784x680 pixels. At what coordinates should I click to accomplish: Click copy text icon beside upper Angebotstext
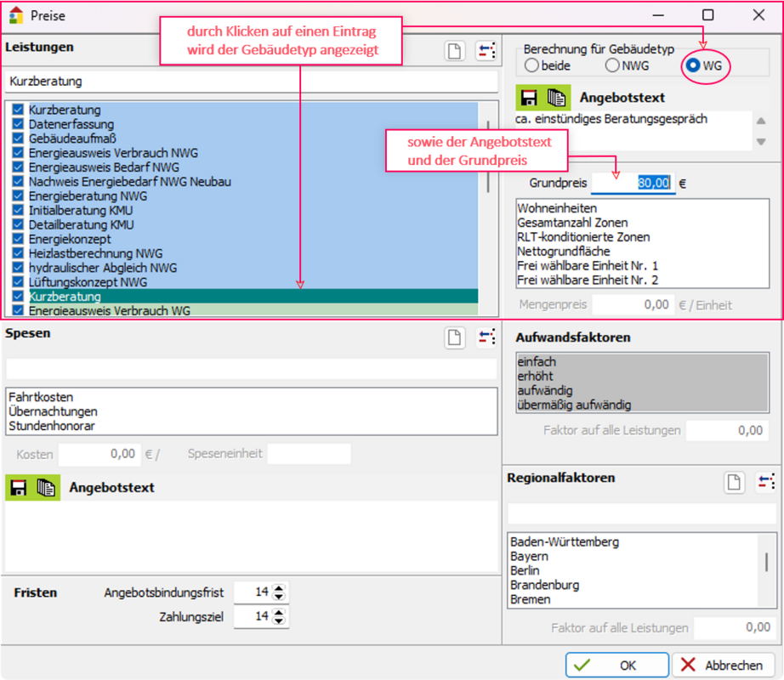click(x=556, y=97)
